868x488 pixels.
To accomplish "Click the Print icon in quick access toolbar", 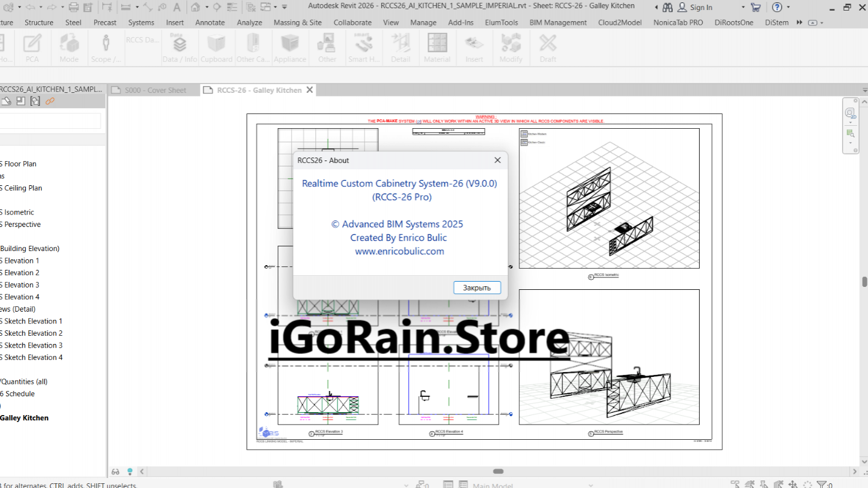I will click(x=74, y=7).
